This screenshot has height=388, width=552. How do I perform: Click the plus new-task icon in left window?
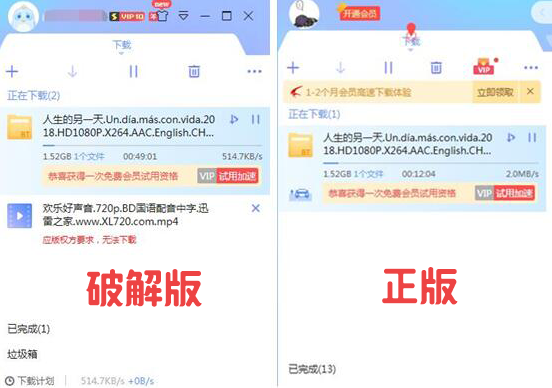[x=12, y=71]
